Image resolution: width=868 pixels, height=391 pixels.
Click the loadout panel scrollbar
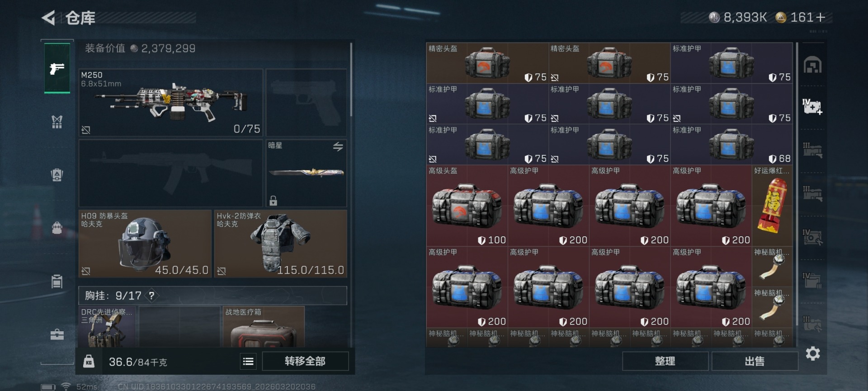351,80
